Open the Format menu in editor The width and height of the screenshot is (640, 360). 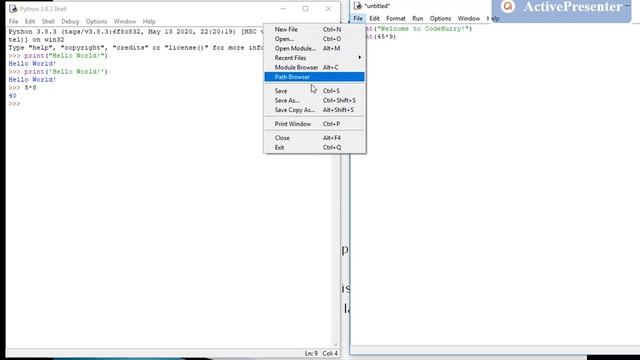point(396,18)
